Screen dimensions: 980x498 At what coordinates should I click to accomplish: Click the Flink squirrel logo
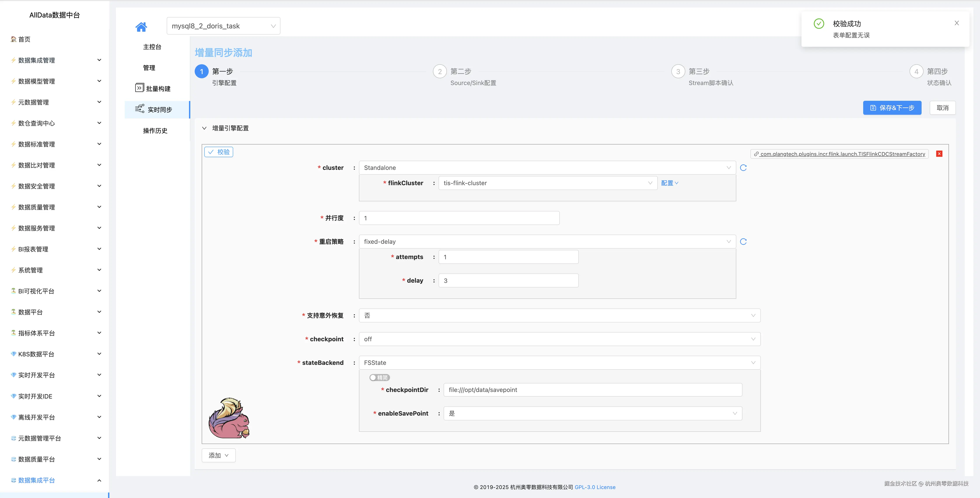pyautogui.click(x=229, y=418)
